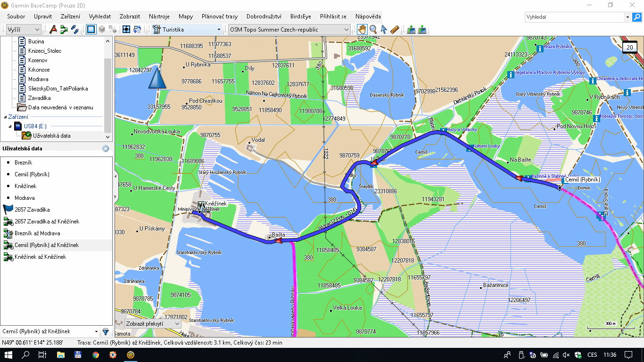Switch to the 3D map view
The height and width of the screenshot is (362, 644).
pos(102,29)
